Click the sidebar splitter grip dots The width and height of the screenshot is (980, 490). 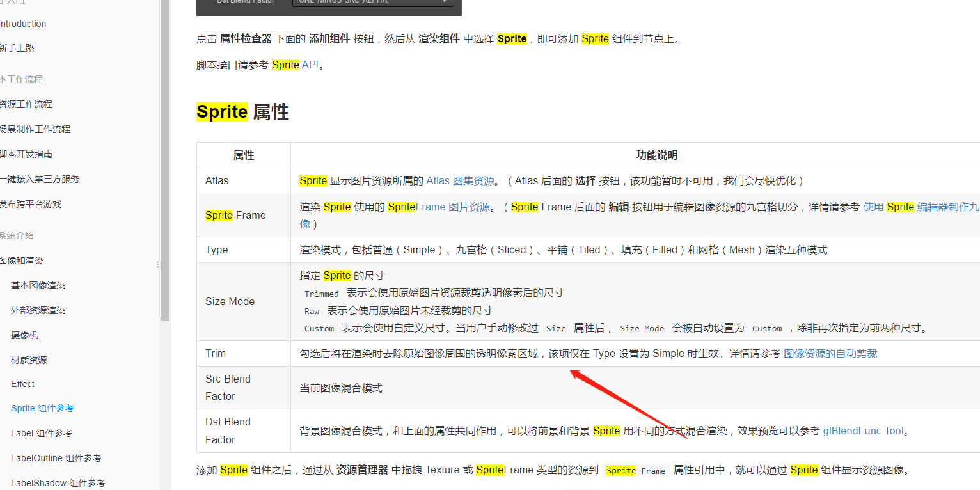click(157, 264)
